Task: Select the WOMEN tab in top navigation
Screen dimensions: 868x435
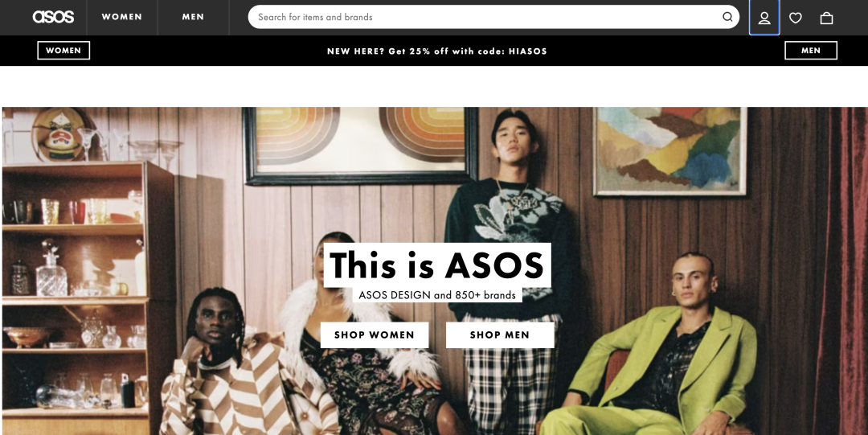Action: tap(122, 17)
